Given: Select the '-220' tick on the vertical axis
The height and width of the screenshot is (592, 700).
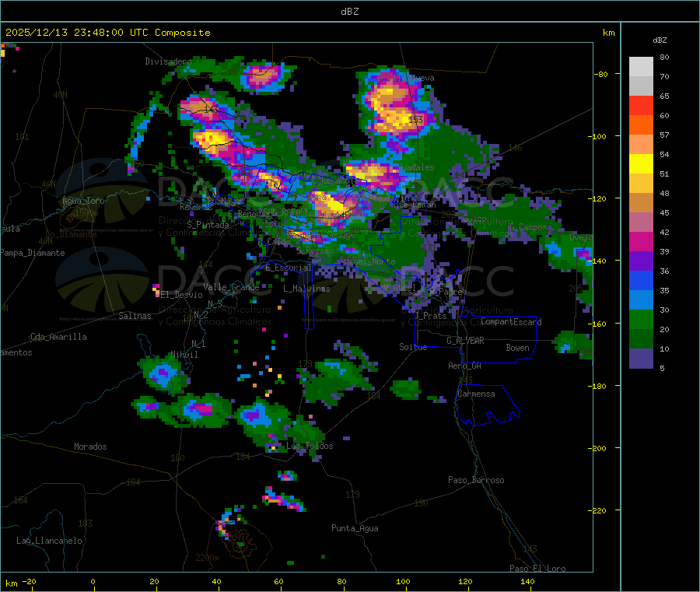Looking at the screenshot, I should tap(598, 511).
